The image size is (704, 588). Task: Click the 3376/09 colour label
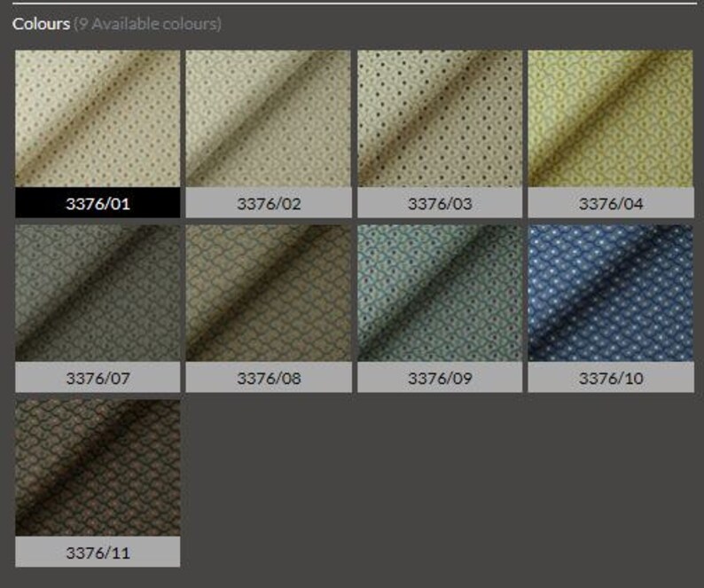[x=440, y=378]
